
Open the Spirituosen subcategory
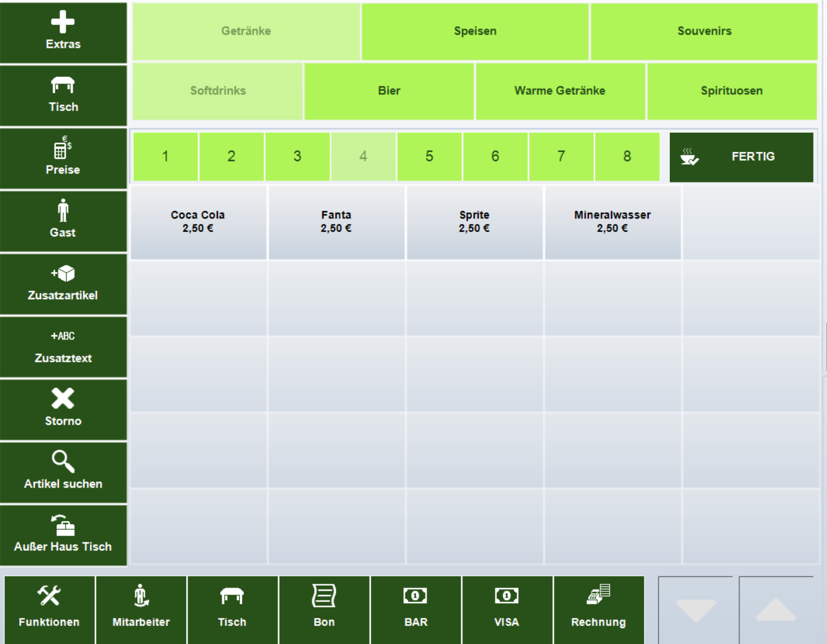(732, 91)
